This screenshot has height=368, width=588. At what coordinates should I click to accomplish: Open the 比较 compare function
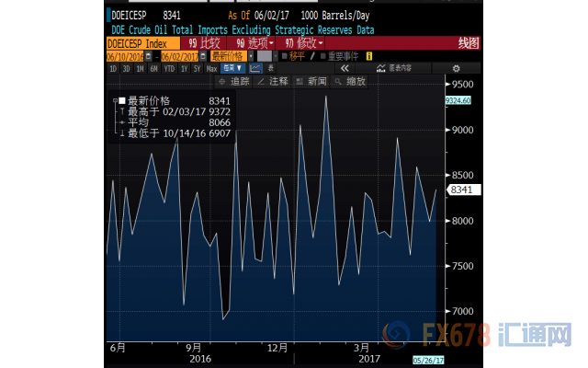click(x=204, y=43)
